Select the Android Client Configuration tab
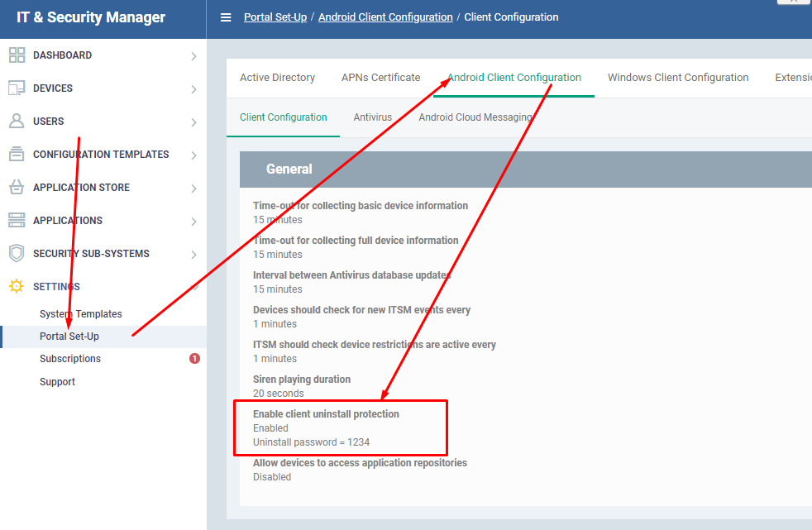The image size is (812, 530). pyautogui.click(x=514, y=78)
